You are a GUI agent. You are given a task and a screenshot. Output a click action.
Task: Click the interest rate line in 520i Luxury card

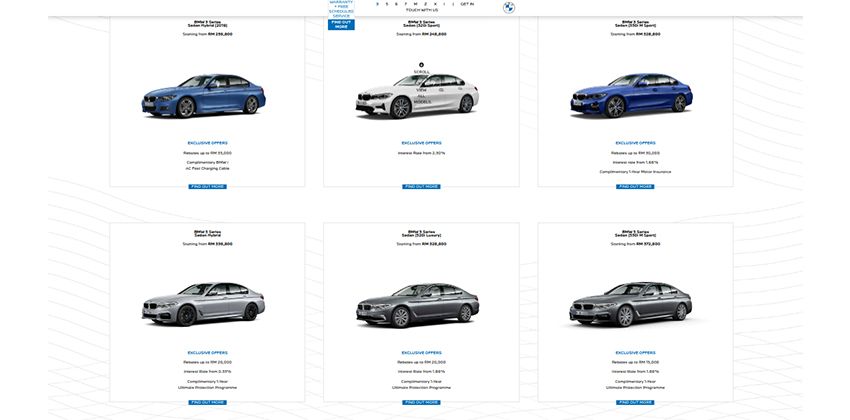pos(421,372)
